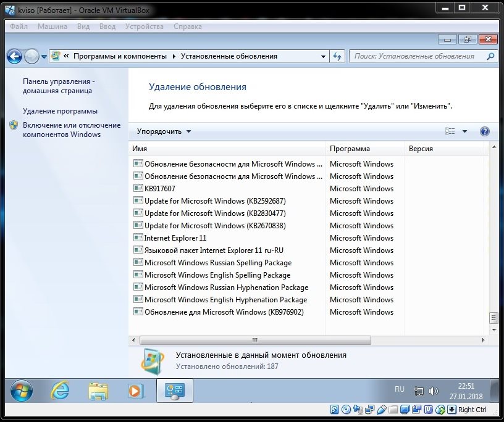Click the VirtualBox optical disk status icon

click(346, 410)
